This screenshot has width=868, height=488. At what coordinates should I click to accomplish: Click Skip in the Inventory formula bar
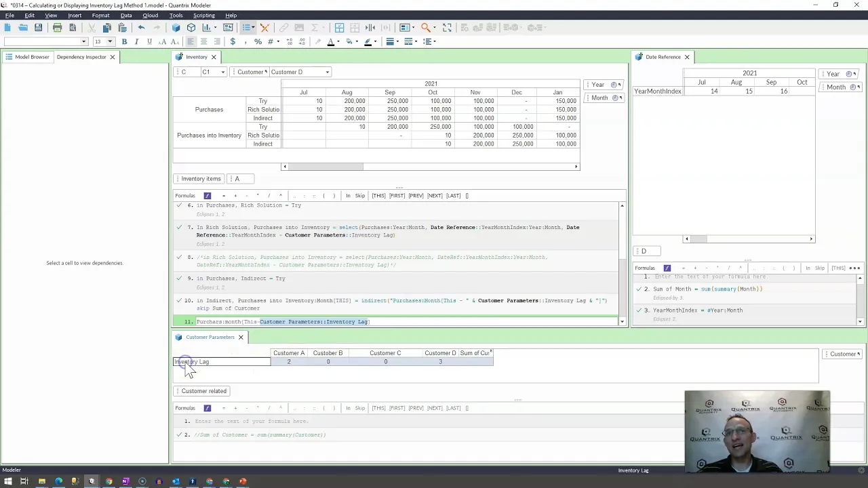(x=359, y=196)
